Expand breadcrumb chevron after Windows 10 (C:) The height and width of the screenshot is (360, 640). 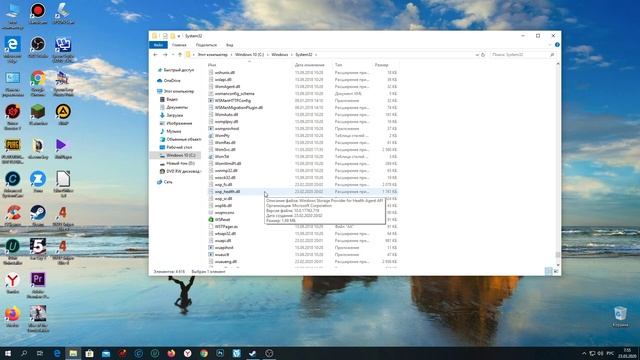[x=267, y=55]
